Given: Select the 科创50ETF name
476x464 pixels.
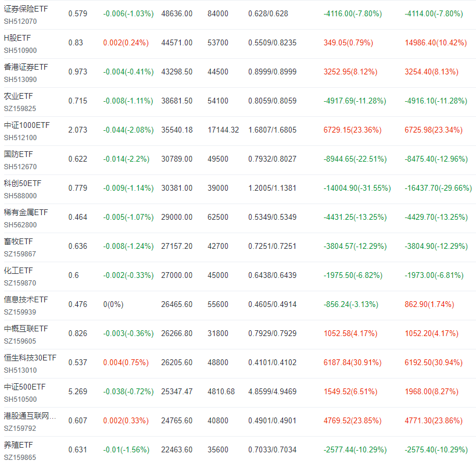Looking at the screenshot, I should coord(23,183).
